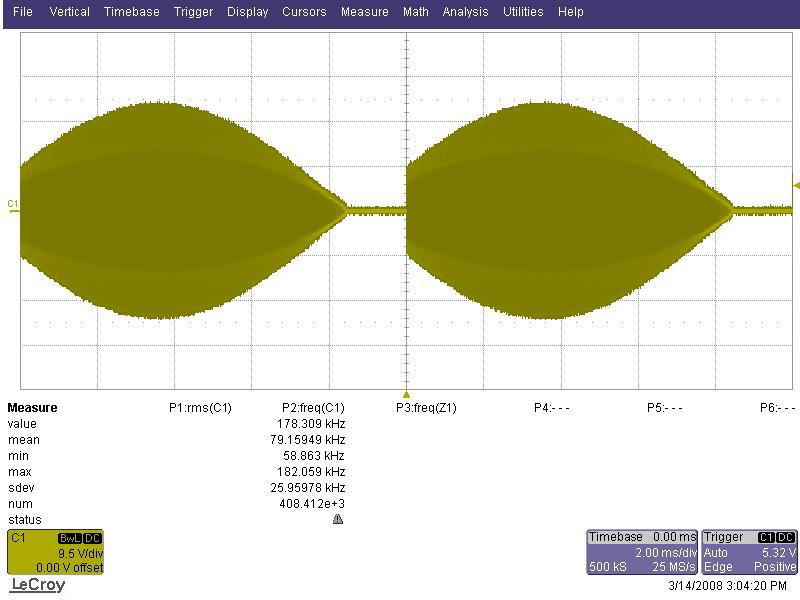Open the Math menu
800x600 pixels.
click(x=416, y=12)
